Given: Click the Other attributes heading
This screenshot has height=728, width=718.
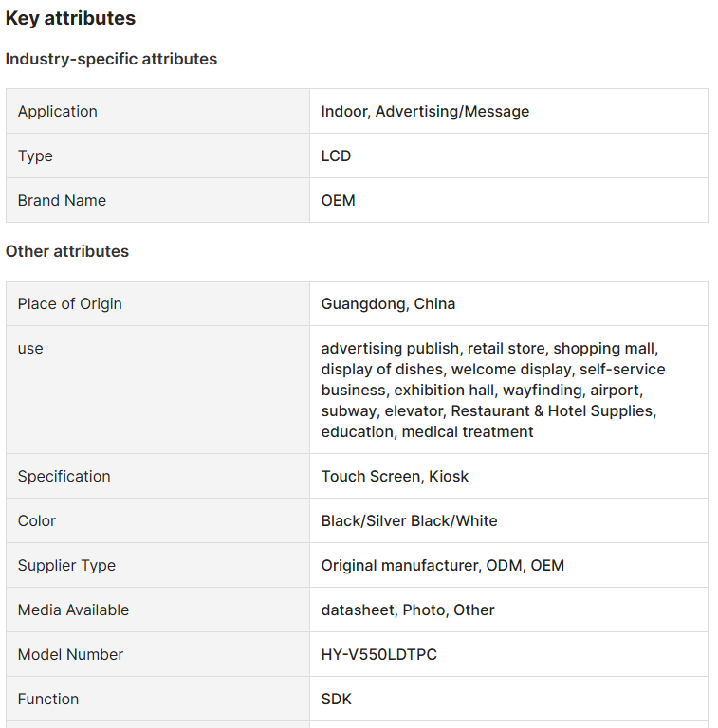Looking at the screenshot, I should click(67, 251).
